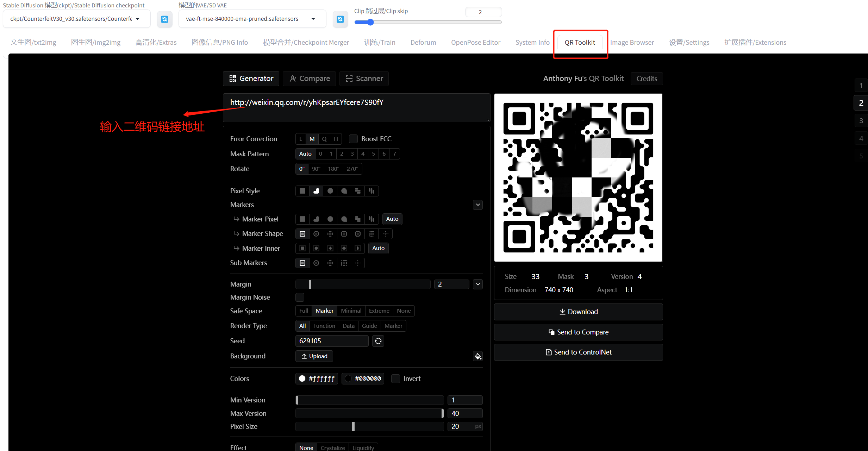Select square Marker Shape icon
This screenshot has width=868, height=451.
[302, 234]
